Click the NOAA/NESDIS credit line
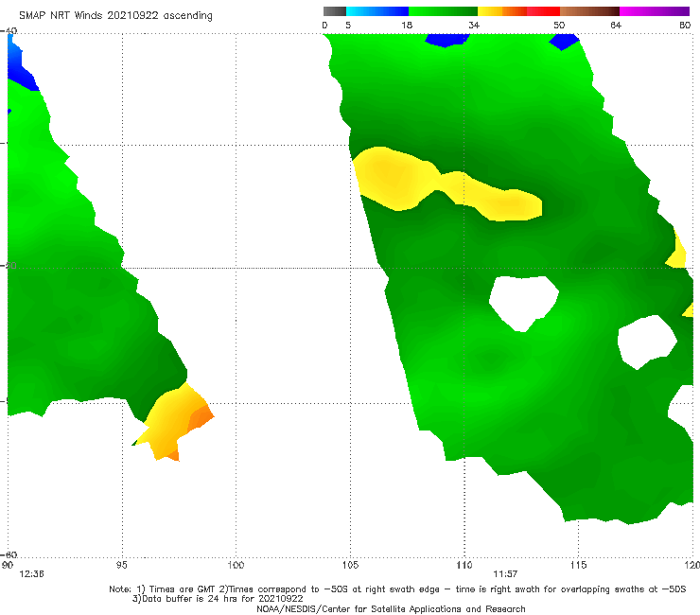The height and width of the screenshot is (615, 700). tap(391, 608)
